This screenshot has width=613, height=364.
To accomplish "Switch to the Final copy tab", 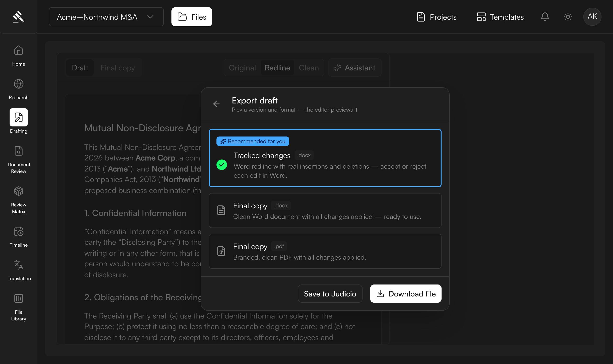I will point(118,68).
